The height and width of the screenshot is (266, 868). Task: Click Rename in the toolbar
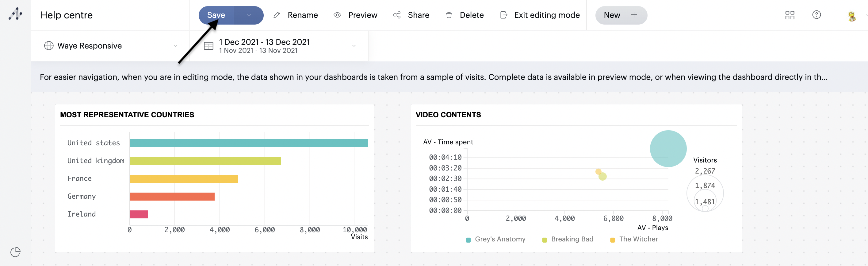click(296, 15)
